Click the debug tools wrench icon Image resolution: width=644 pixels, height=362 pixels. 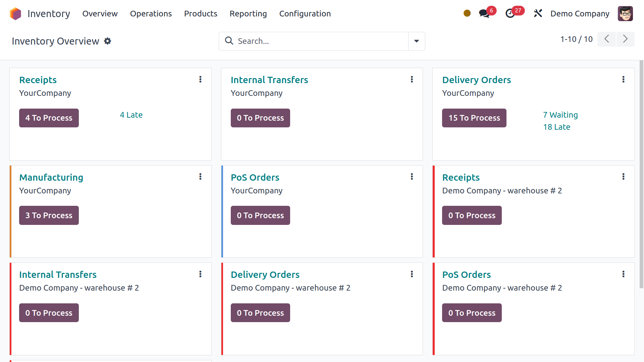point(538,13)
